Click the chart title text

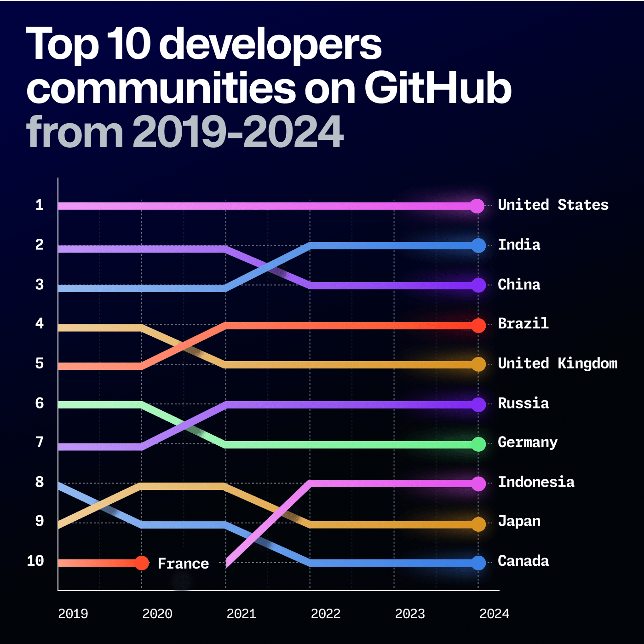pos(269,85)
